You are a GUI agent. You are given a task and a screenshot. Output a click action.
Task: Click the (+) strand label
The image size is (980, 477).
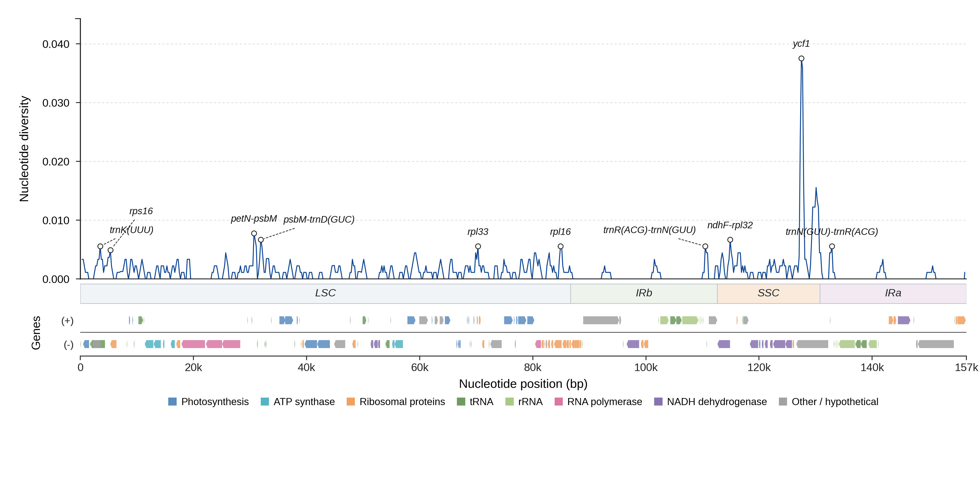[67, 321]
